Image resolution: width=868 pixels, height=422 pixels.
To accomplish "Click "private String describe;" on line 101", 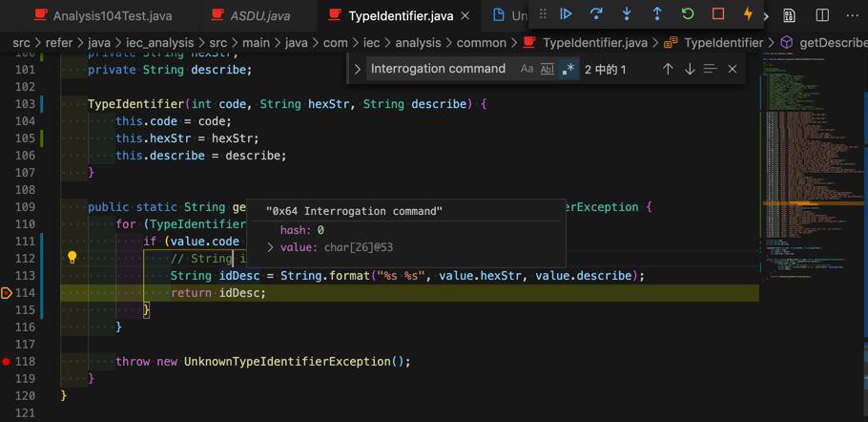I will tap(170, 70).
